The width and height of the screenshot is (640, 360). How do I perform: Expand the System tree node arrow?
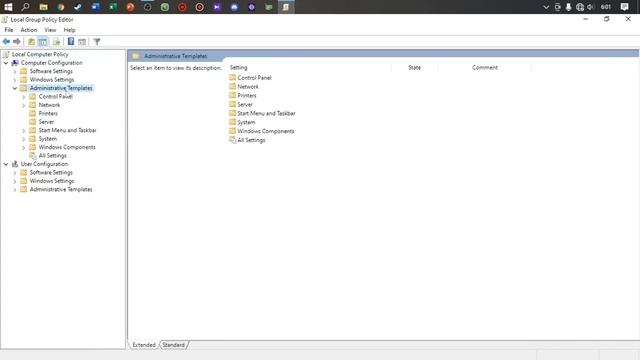point(24,139)
